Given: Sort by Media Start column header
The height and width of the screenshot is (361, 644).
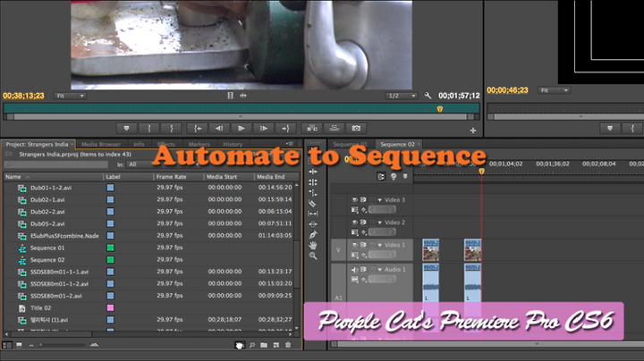Looking at the screenshot, I should click(228, 177).
